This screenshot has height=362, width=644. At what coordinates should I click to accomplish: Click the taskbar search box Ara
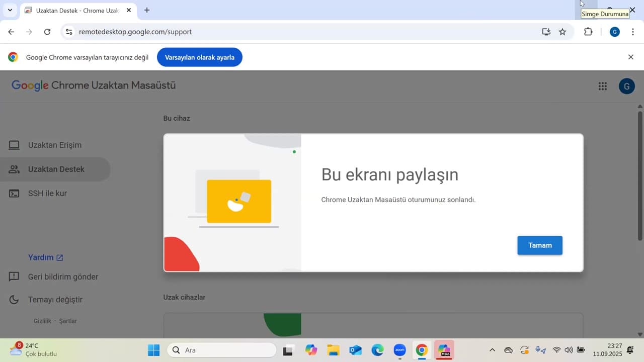tap(221, 350)
